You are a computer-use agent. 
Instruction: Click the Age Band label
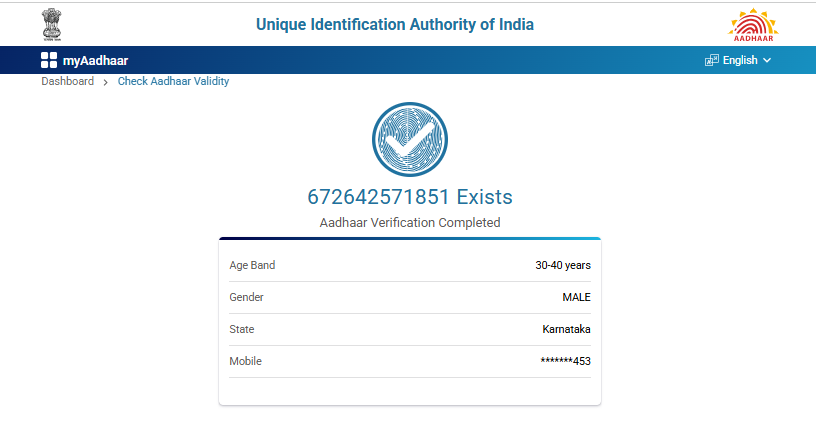tap(252, 265)
